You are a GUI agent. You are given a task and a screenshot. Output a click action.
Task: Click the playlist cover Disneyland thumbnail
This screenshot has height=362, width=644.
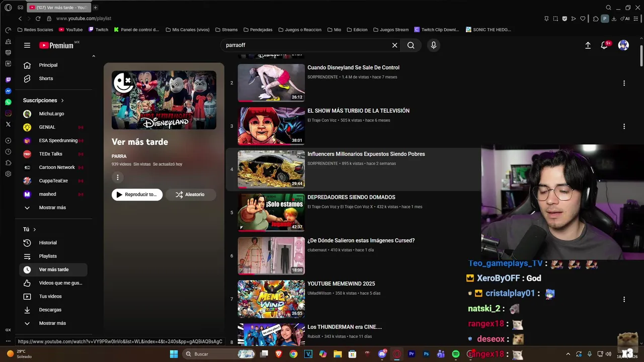pos(164,100)
